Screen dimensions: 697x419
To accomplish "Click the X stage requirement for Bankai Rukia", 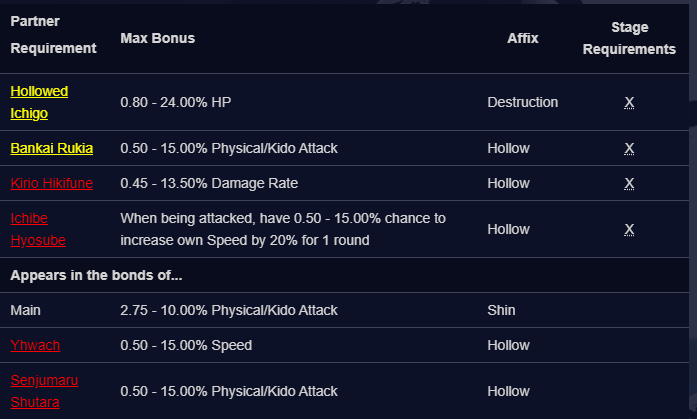I will 629,148.
